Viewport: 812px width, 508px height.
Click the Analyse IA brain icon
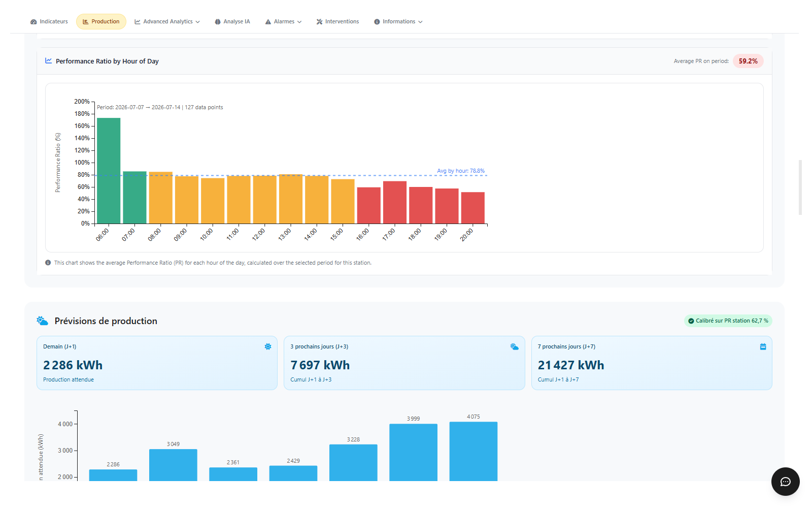coord(218,22)
